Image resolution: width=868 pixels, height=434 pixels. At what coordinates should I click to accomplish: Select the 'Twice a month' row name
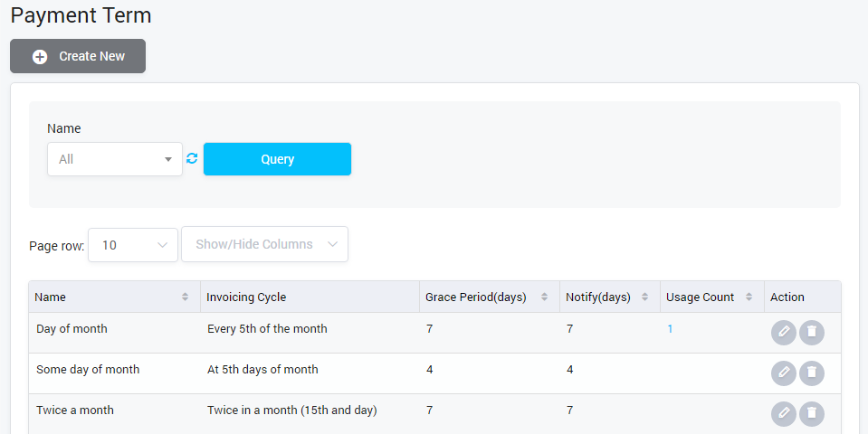[75, 410]
